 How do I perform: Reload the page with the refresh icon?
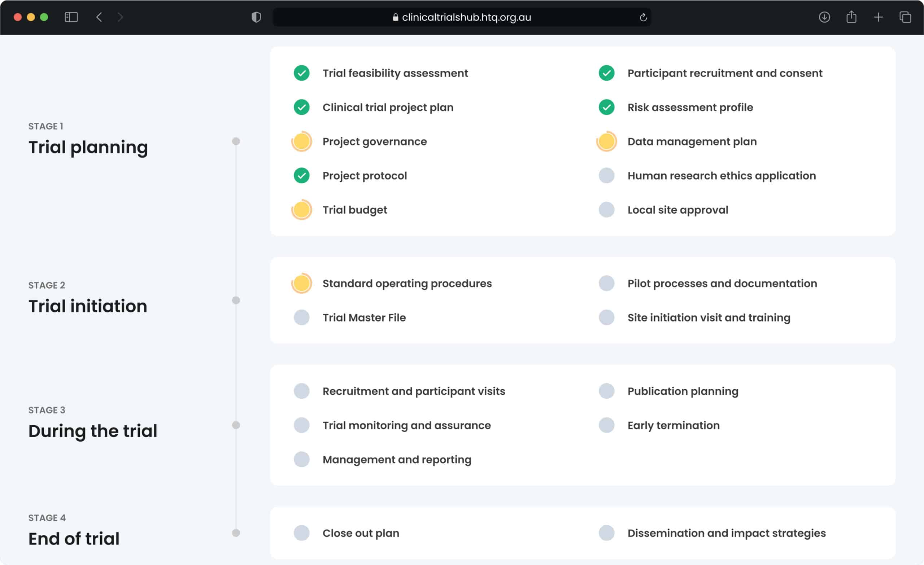[x=643, y=17]
